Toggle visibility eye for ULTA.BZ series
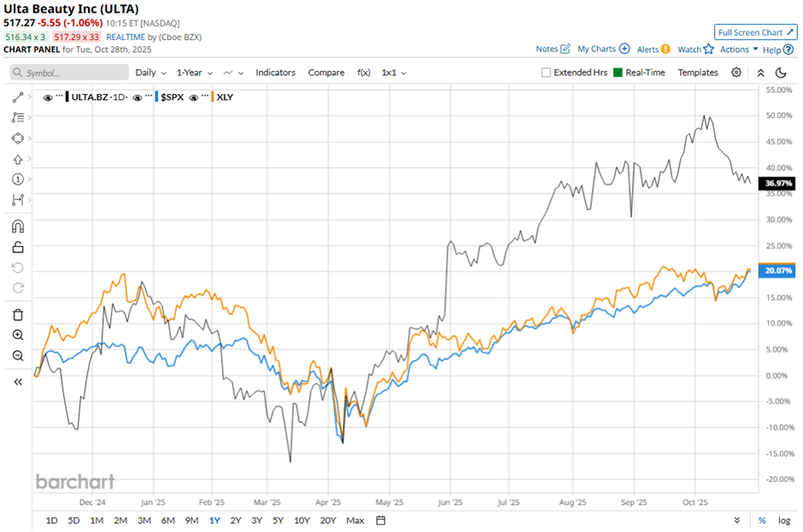Image resolution: width=803 pixels, height=532 pixels. click(48, 98)
